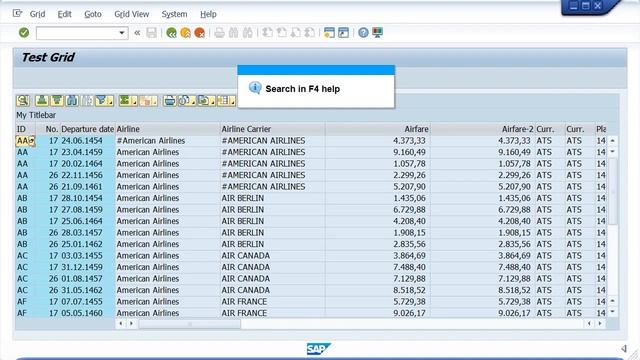Viewport: 640px width, 360px height.
Task: Open the Goto menu
Action: (93, 14)
